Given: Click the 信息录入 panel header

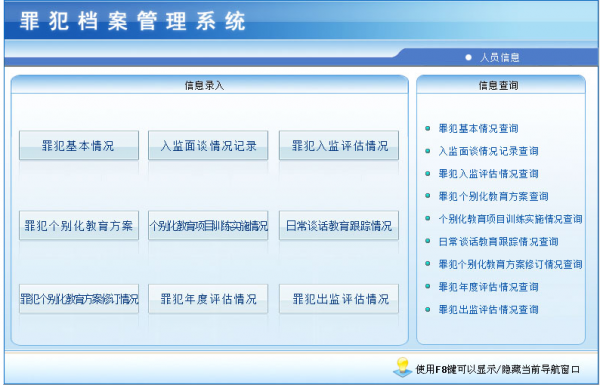Looking at the screenshot, I should (210, 85).
